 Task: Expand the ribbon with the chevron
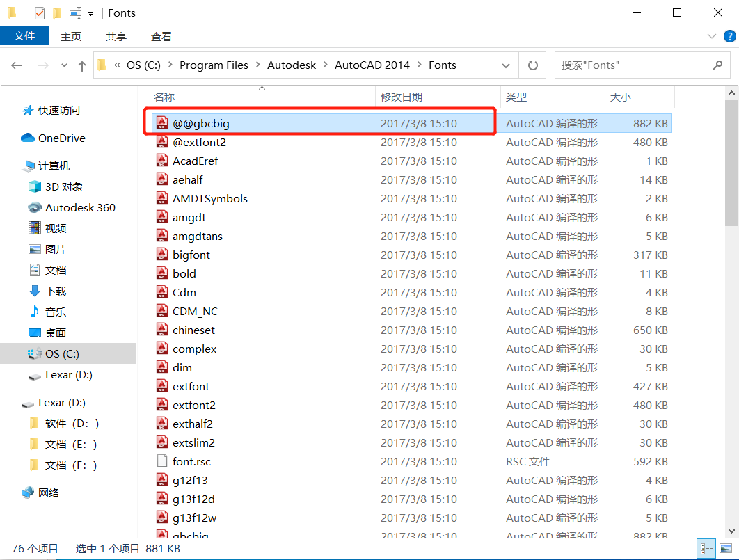pos(712,36)
